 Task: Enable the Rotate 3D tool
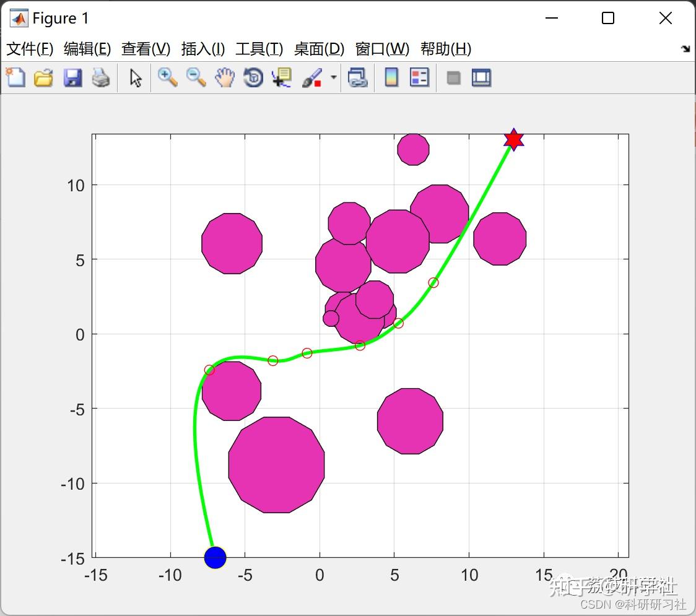tap(253, 77)
